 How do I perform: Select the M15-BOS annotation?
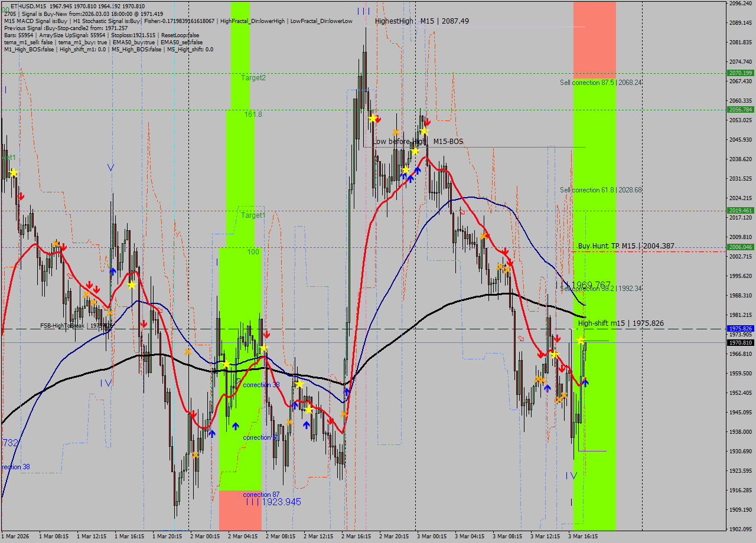tap(449, 141)
